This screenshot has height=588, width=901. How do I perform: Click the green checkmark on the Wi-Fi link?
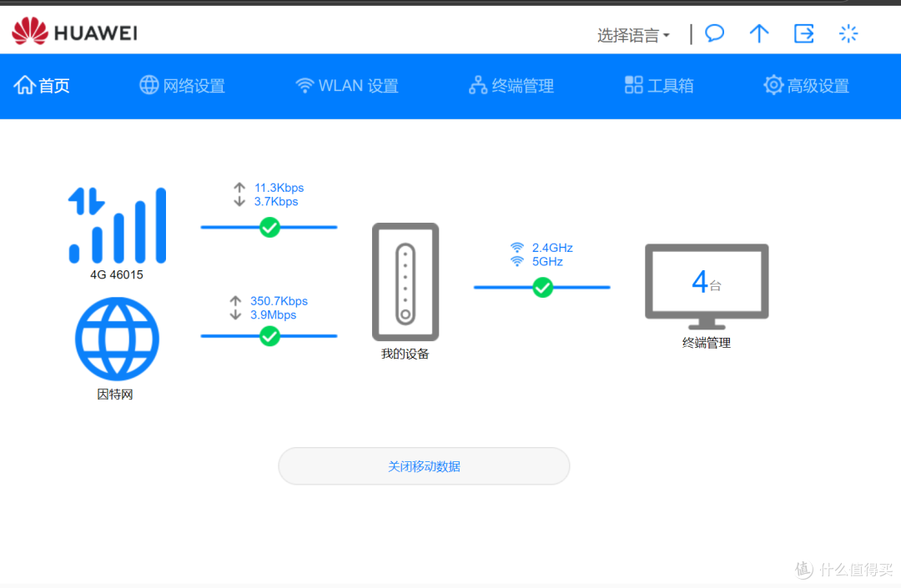coord(542,287)
